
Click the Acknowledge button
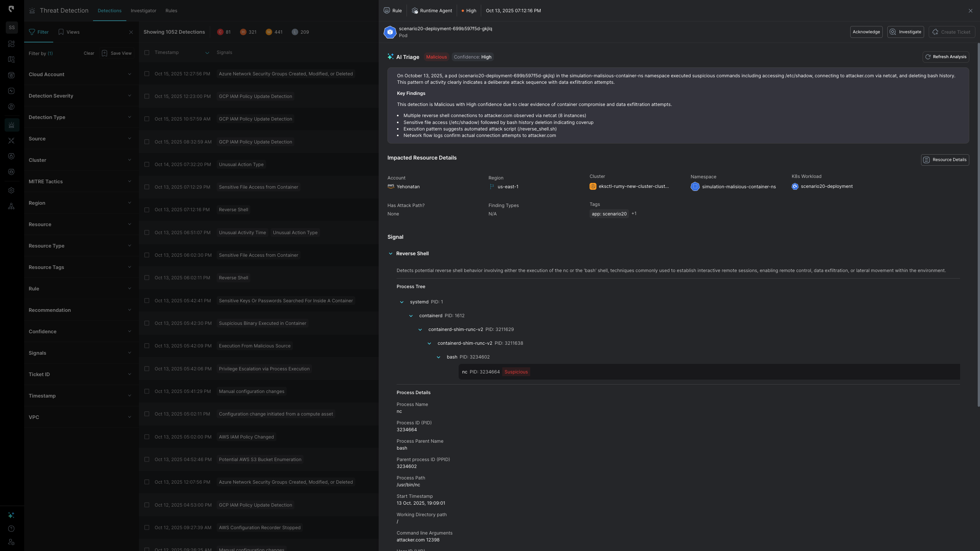tap(866, 32)
